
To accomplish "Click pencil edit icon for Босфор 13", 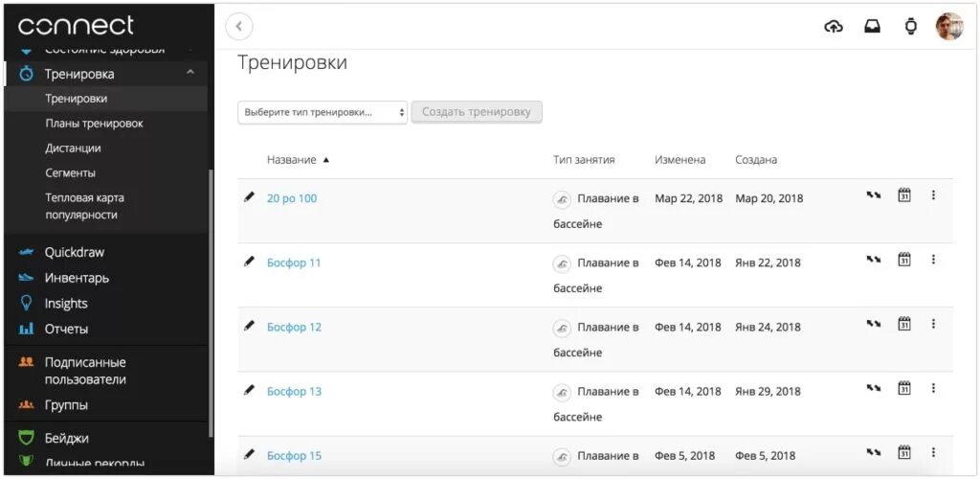I will [x=249, y=390].
